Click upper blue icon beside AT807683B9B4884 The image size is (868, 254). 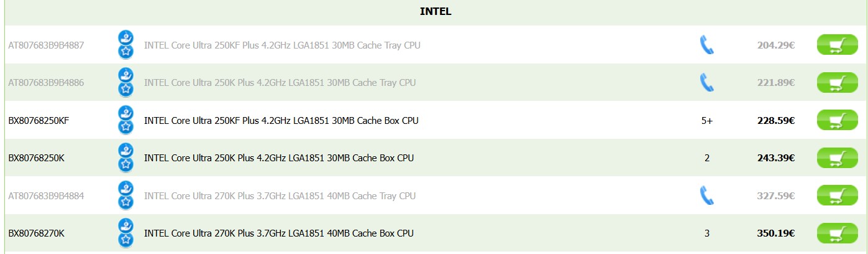126,188
